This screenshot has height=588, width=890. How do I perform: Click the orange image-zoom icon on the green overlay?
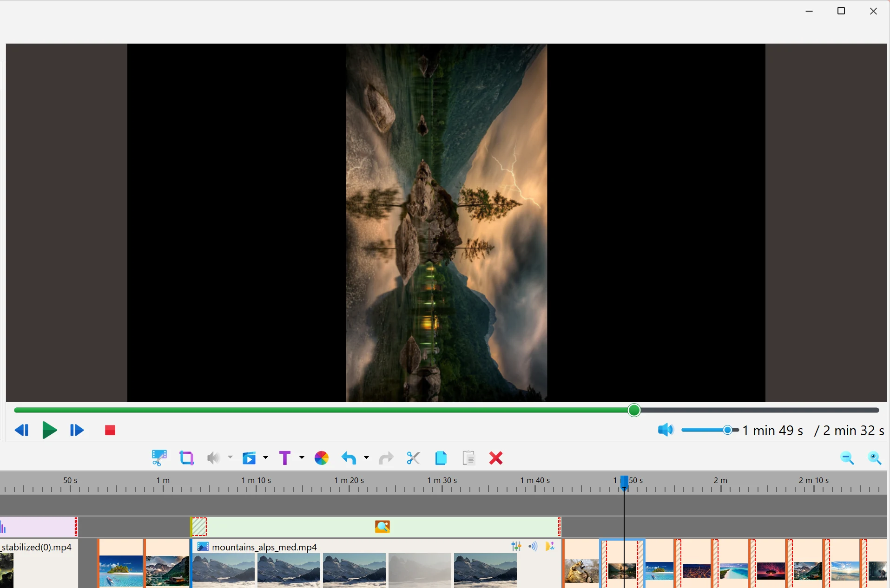[382, 527]
